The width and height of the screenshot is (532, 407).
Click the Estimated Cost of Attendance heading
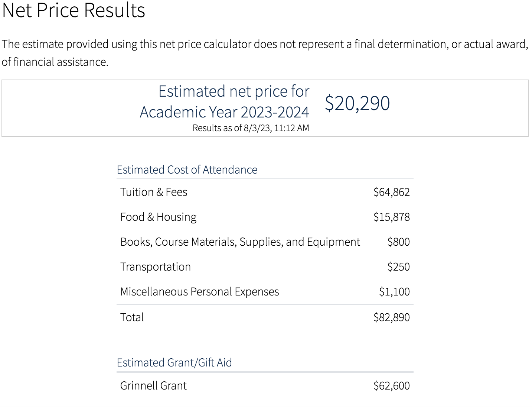(x=187, y=169)
